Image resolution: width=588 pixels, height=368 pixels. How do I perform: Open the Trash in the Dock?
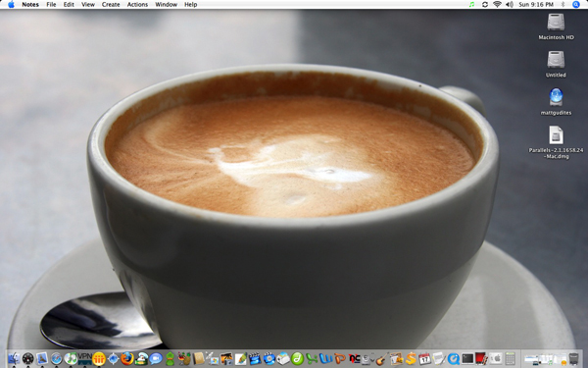click(573, 359)
